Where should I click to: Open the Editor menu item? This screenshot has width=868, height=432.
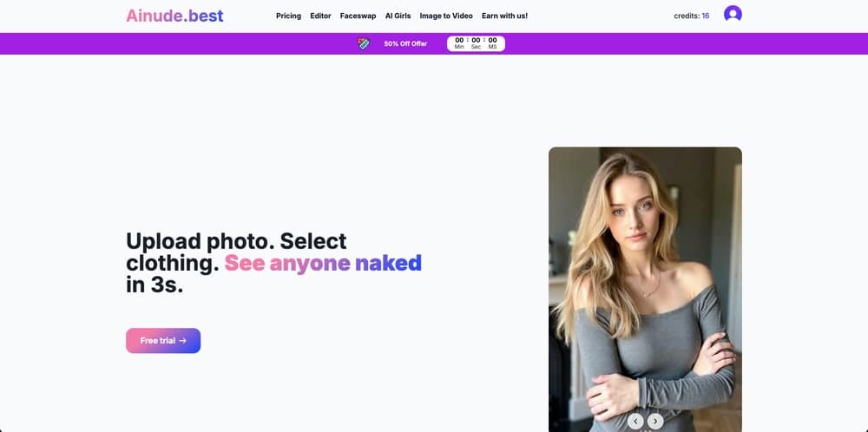[320, 16]
